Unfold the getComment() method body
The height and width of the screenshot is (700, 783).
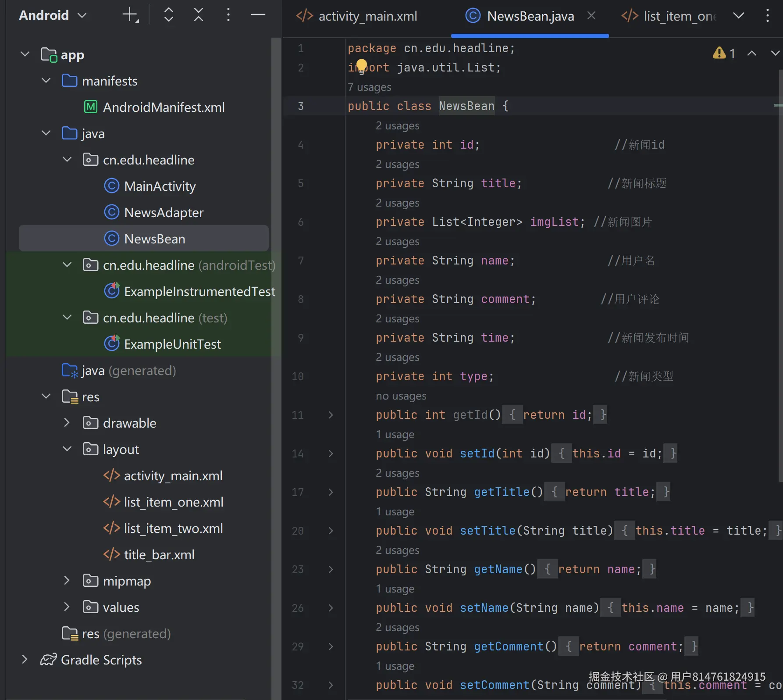pos(331,646)
